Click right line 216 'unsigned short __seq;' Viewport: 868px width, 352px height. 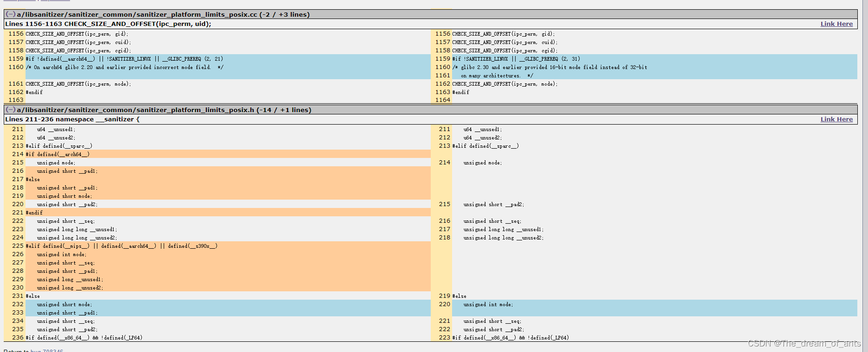(x=492, y=221)
